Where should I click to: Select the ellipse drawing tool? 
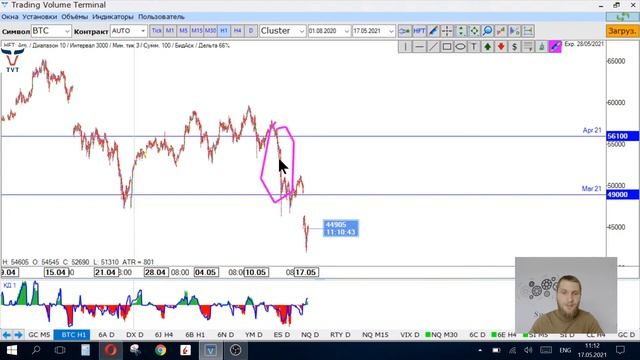tap(460, 47)
